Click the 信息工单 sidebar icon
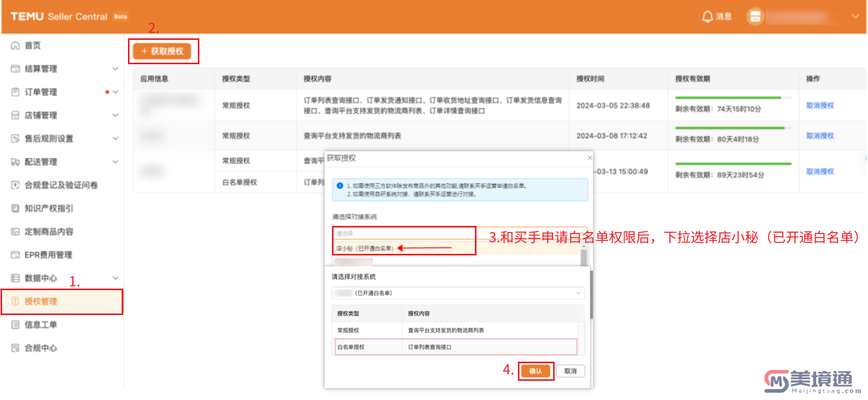Image resolution: width=868 pixels, height=400 pixels. click(16, 325)
